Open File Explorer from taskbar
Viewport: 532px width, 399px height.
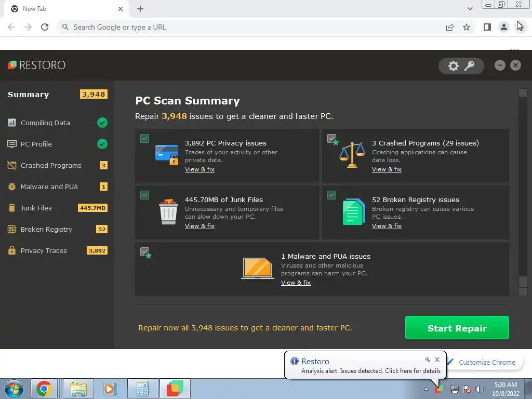[78, 389]
